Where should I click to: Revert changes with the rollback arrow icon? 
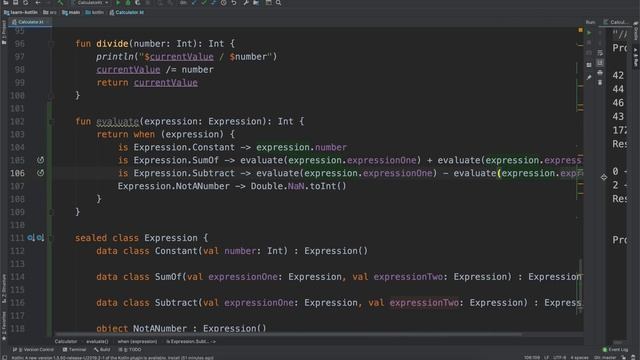(234, 2)
